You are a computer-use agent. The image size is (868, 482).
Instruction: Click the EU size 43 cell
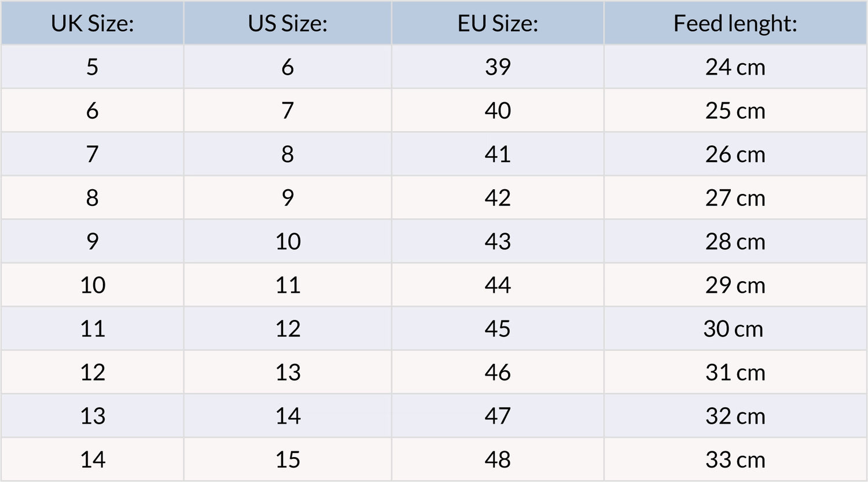(498, 241)
